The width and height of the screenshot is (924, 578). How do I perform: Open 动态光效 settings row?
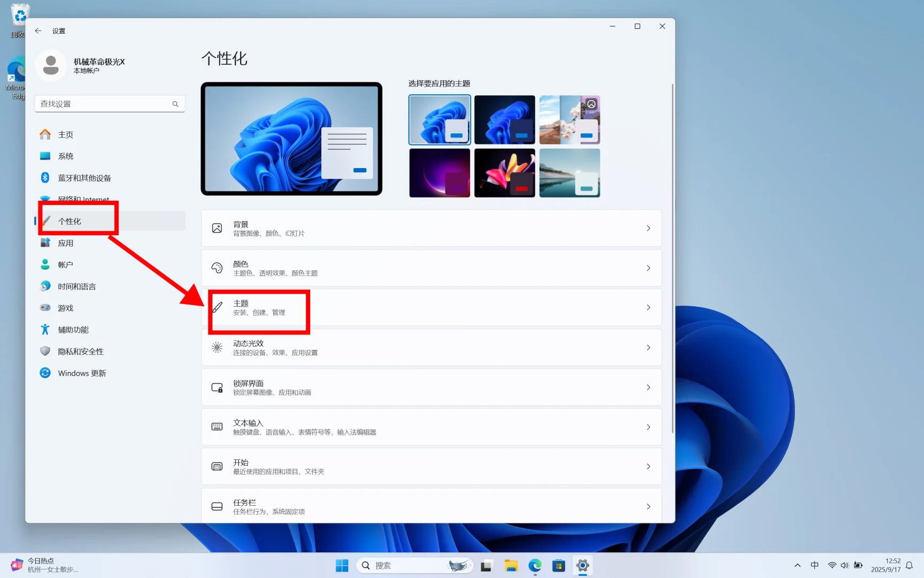pos(432,348)
